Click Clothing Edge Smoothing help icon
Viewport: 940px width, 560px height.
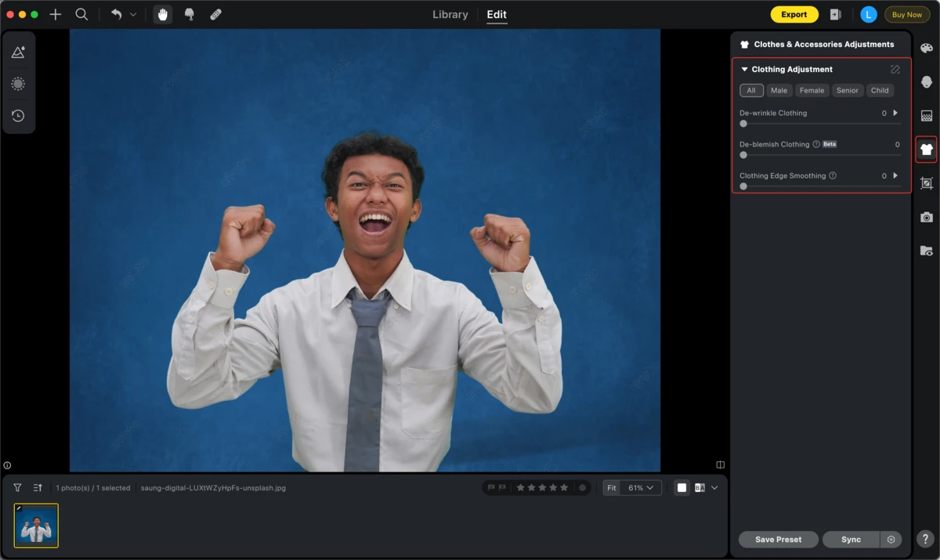pos(833,175)
